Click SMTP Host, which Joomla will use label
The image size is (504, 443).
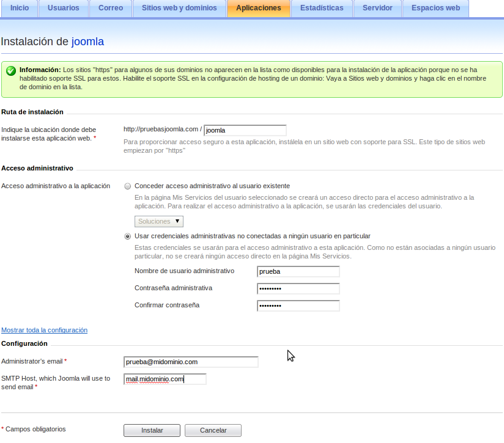click(56, 383)
